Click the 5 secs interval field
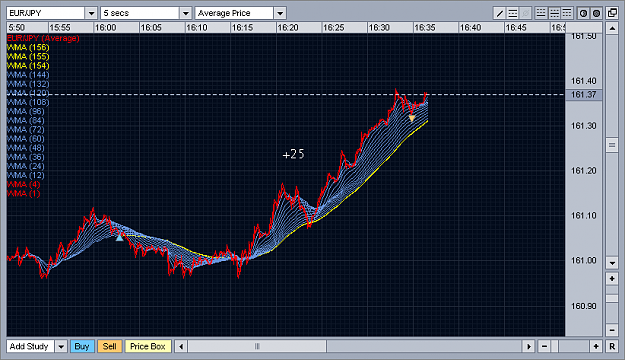 coord(140,13)
